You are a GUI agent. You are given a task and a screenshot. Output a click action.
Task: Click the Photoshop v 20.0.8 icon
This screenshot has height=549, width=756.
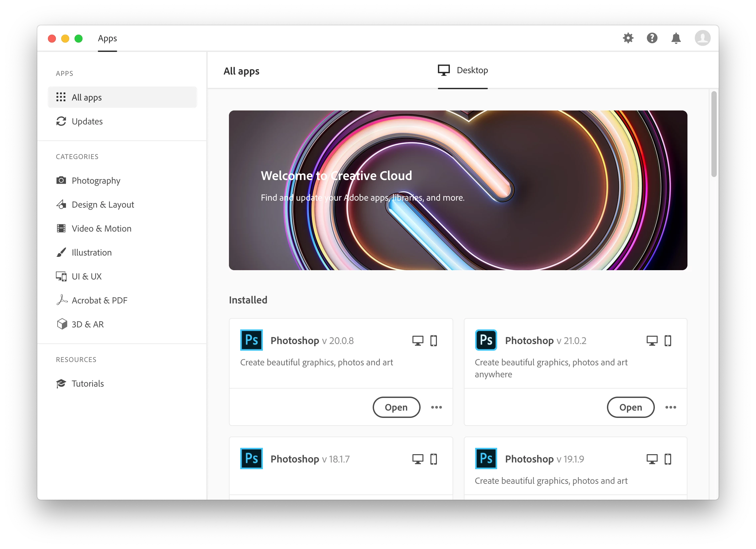[251, 340]
